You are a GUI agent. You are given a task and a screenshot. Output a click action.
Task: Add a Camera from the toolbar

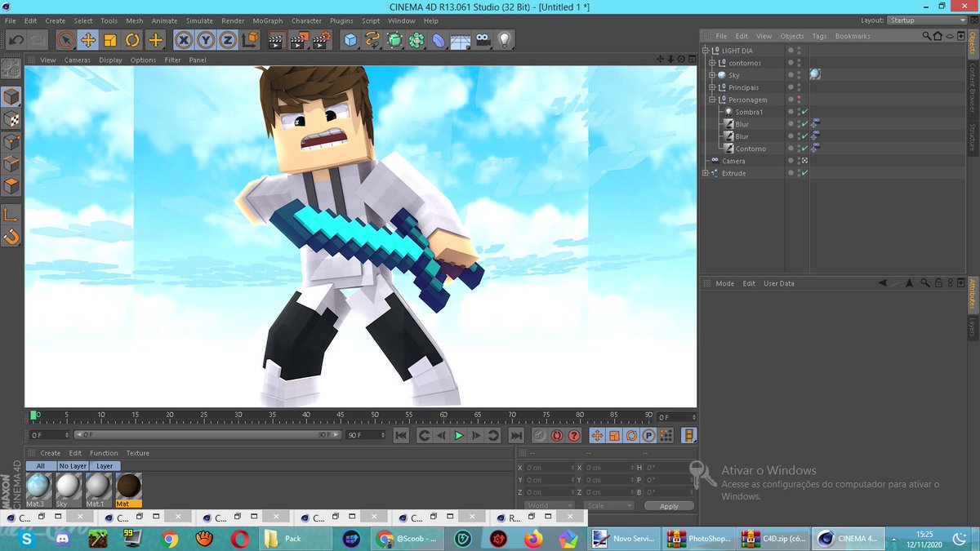pos(483,39)
